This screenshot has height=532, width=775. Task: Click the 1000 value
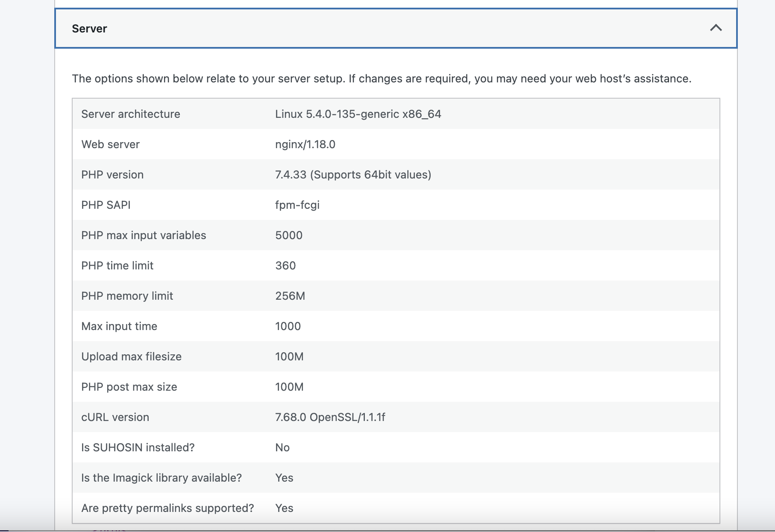[x=288, y=326]
